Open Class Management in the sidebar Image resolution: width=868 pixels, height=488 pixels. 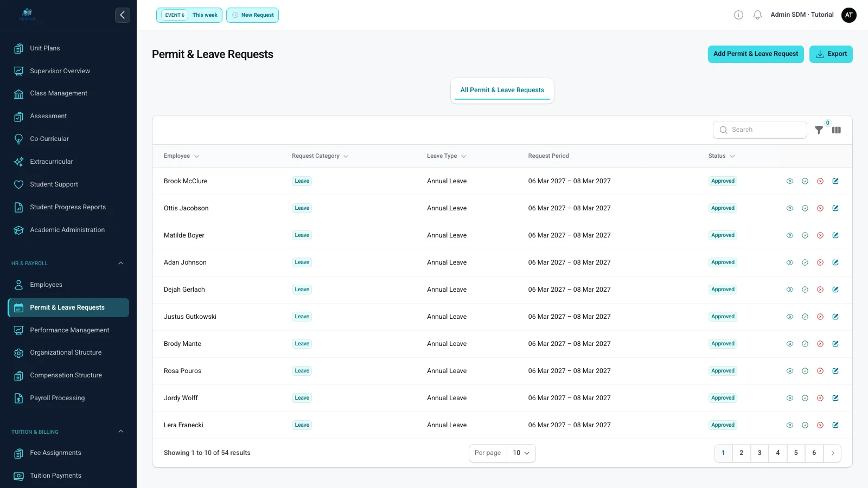click(68, 93)
